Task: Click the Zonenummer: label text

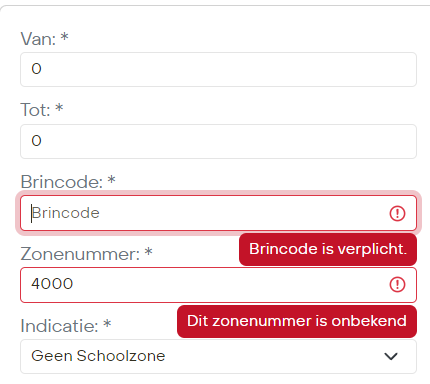Action: point(80,254)
